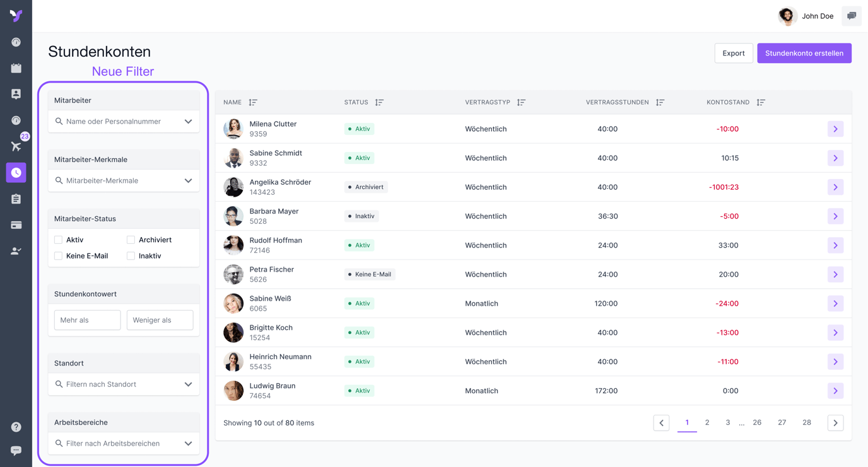Viewport: 868px width, 467px height.
Task: Click the airplane absences icon with badge
Action: point(16,146)
